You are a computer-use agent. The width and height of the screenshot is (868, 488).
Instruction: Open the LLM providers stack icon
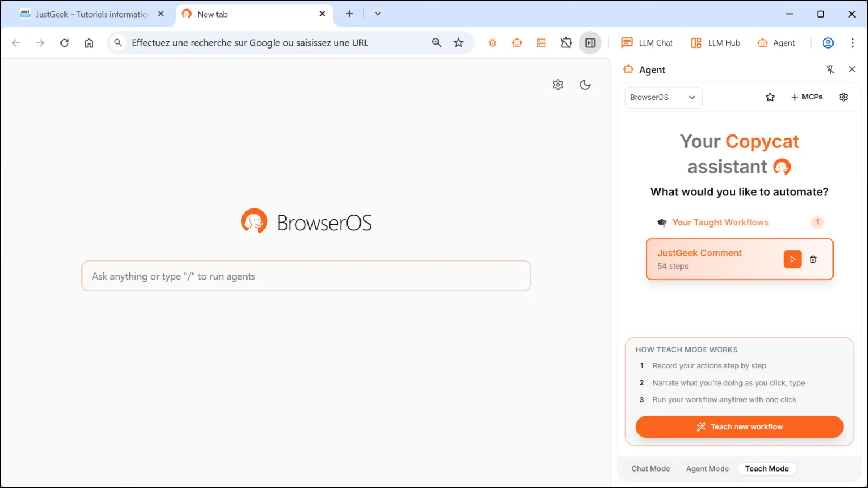[541, 42]
